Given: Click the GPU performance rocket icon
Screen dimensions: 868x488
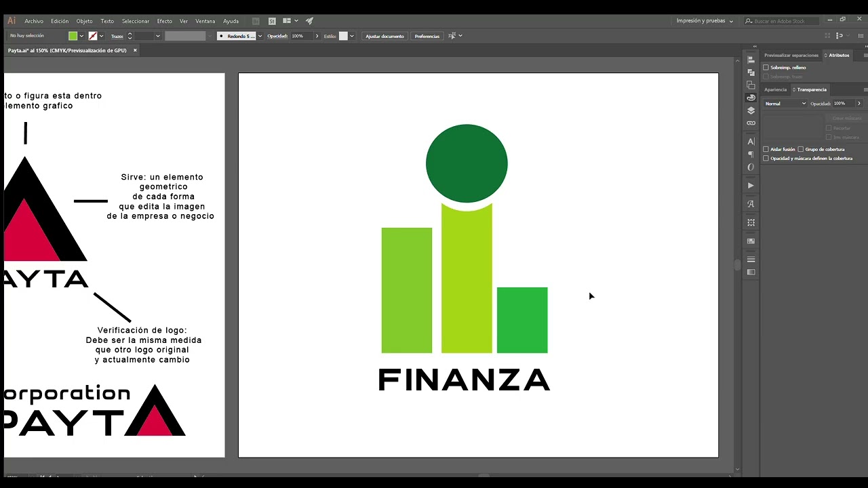Looking at the screenshot, I should (x=309, y=21).
